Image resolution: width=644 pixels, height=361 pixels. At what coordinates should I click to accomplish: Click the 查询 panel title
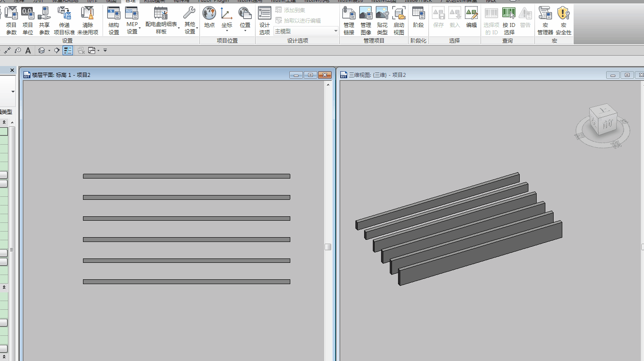pos(508,40)
